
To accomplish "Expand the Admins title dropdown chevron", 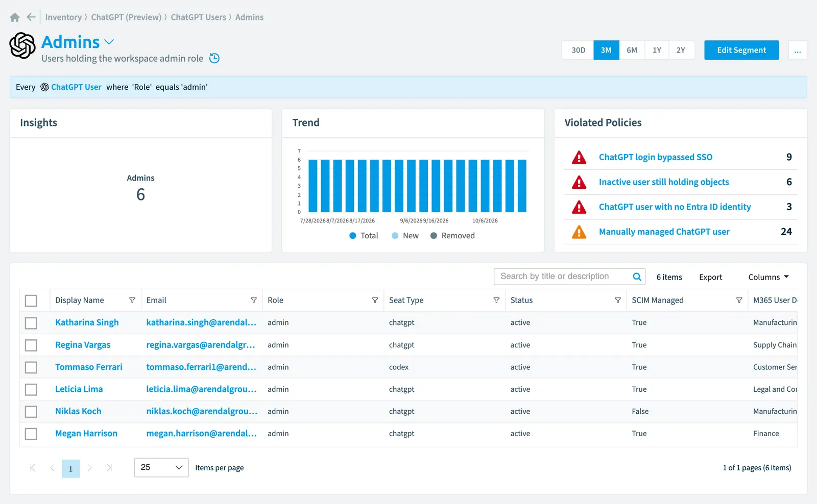I will tap(109, 42).
